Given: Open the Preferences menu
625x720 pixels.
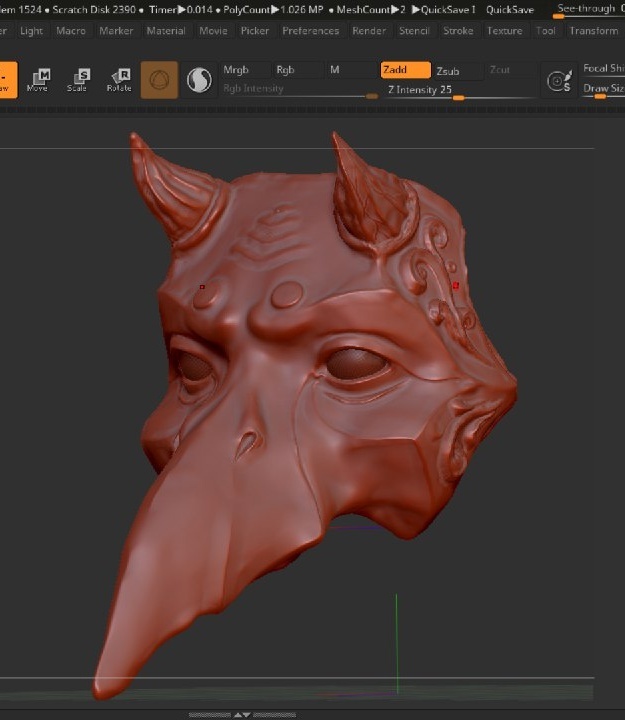Looking at the screenshot, I should pos(310,31).
